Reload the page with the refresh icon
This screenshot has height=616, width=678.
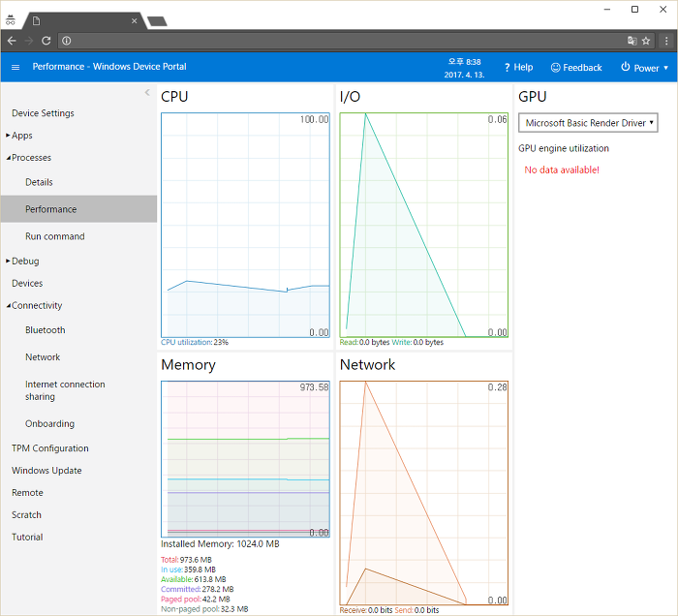[46, 41]
